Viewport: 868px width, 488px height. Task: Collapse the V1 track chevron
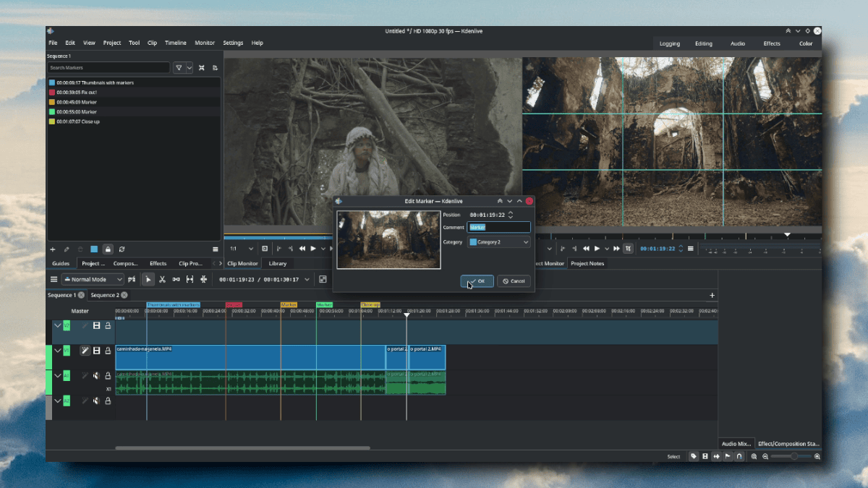coord(58,351)
